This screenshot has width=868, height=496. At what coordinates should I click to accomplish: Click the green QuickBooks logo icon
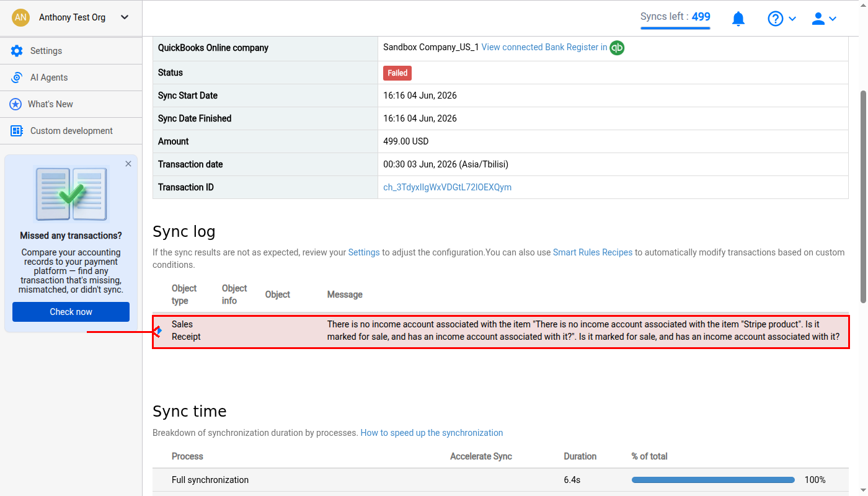click(617, 48)
